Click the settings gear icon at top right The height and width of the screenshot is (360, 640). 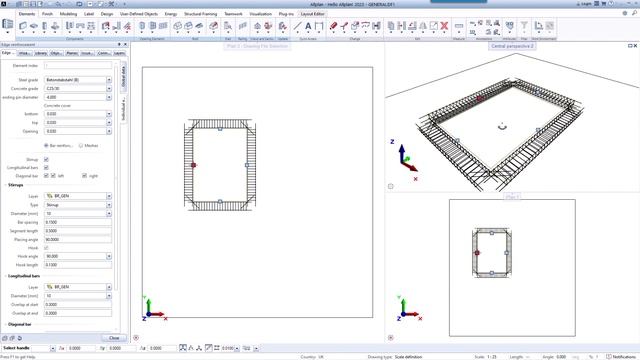tap(625, 13)
